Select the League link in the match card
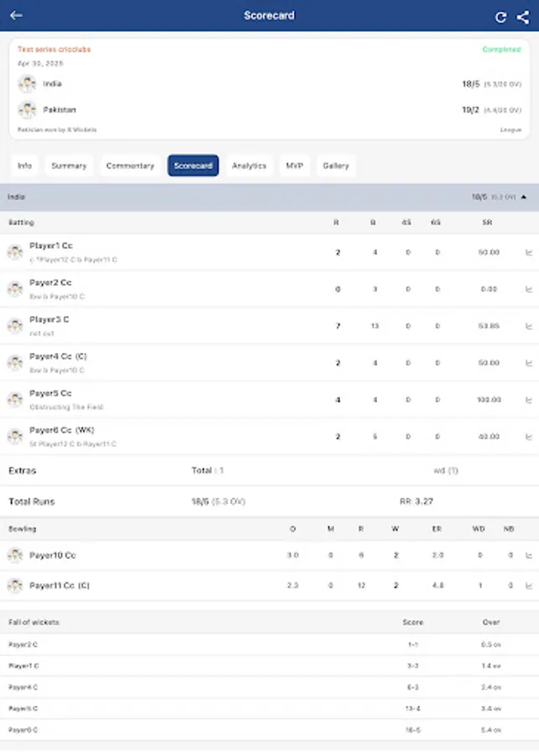This screenshot has height=756, width=539. pos(510,130)
